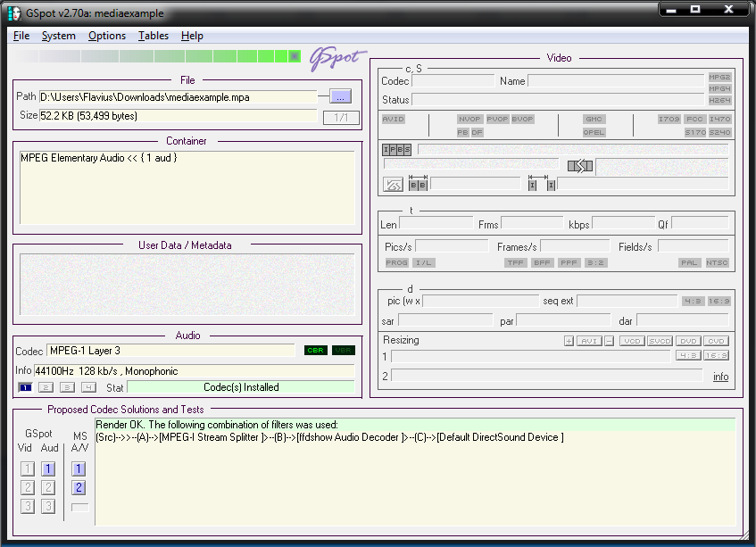The width and height of the screenshot is (756, 547).
Task: Open the System menu
Action: click(58, 36)
